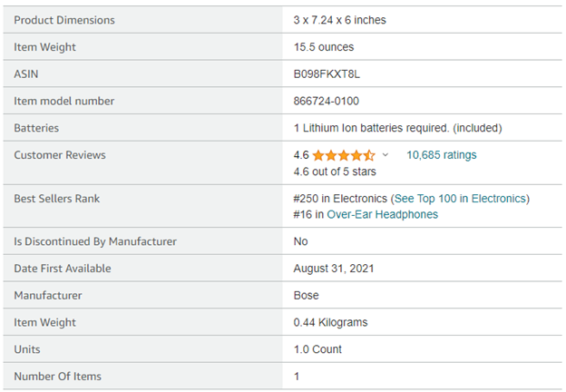The width and height of the screenshot is (566, 392).
Task: Click the Is Discontinued By Manufacturer label
Action: (95, 241)
